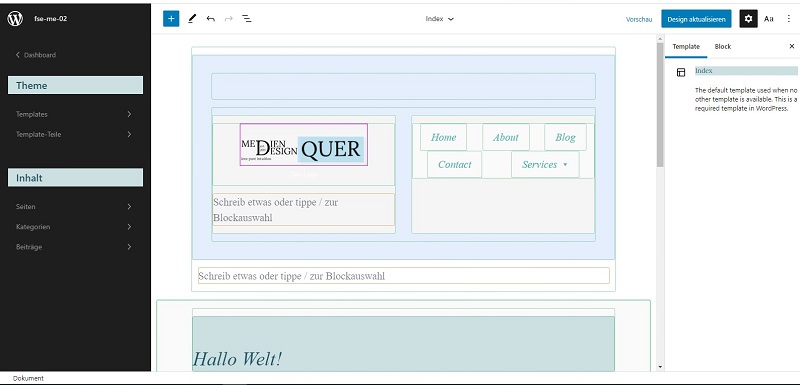Click the Design aktualisieren button
The image size is (800, 385).
click(x=696, y=19)
